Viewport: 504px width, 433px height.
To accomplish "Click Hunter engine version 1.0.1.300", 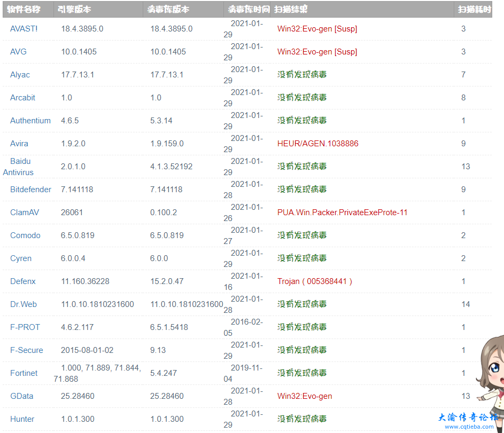I will (x=78, y=419).
